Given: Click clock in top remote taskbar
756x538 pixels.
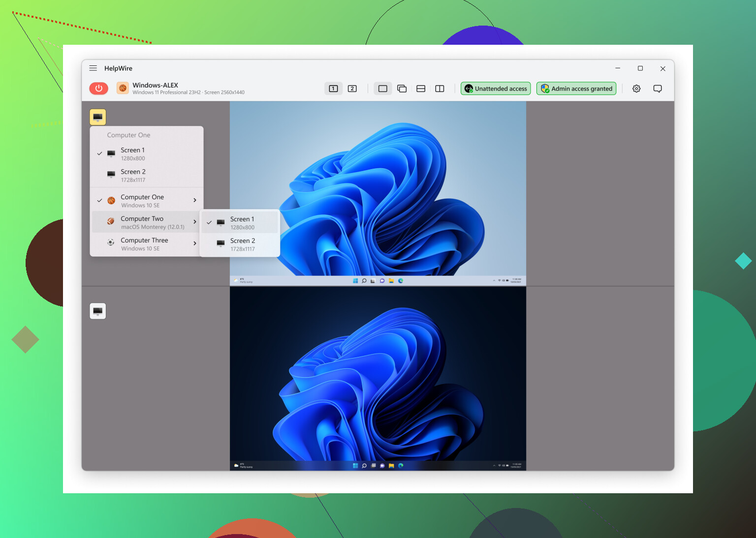Looking at the screenshot, I should pos(516,281).
